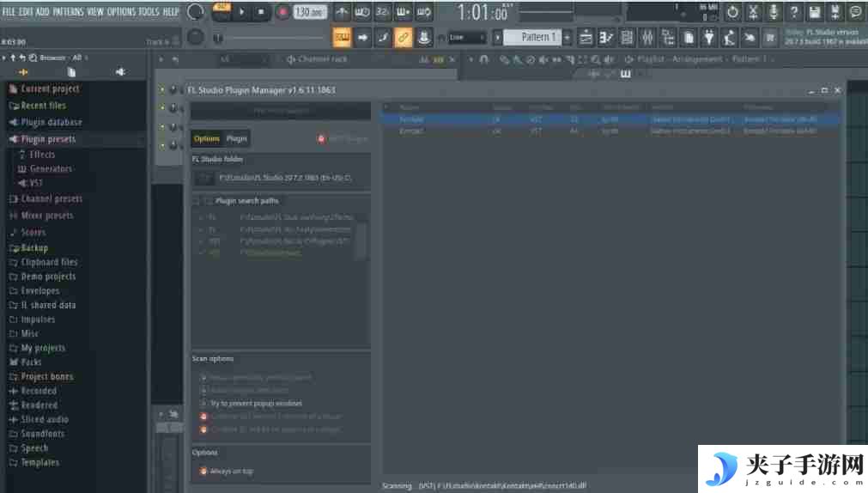Open the Line snap mode dropdown
Image resolution: width=868 pixels, height=493 pixels.
point(467,38)
